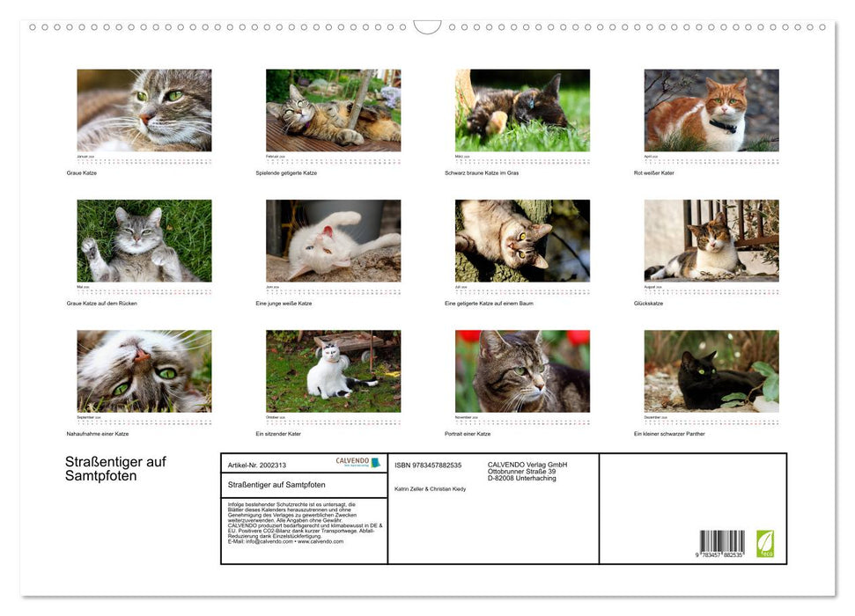The image size is (855, 616).
Task: Click the barcode at bottom right
Action: pyautogui.click(x=722, y=543)
